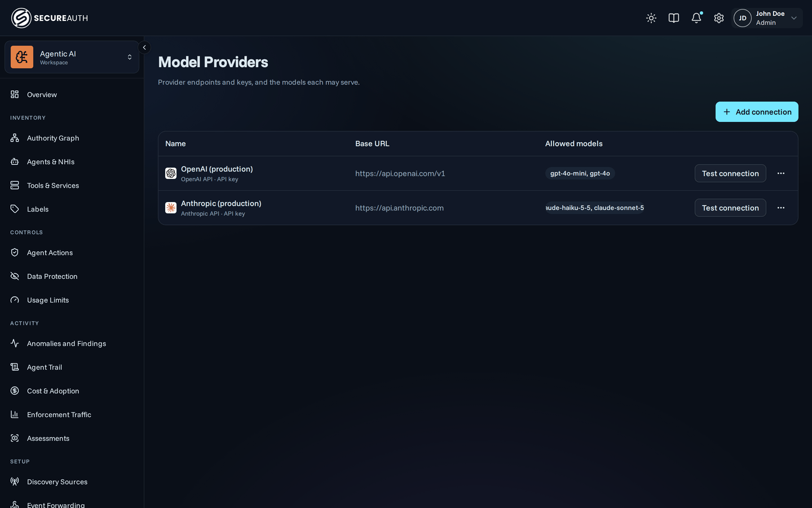This screenshot has width=812, height=508.
Task: Select the OpenAI (production) row name
Action: (x=217, y=169)
